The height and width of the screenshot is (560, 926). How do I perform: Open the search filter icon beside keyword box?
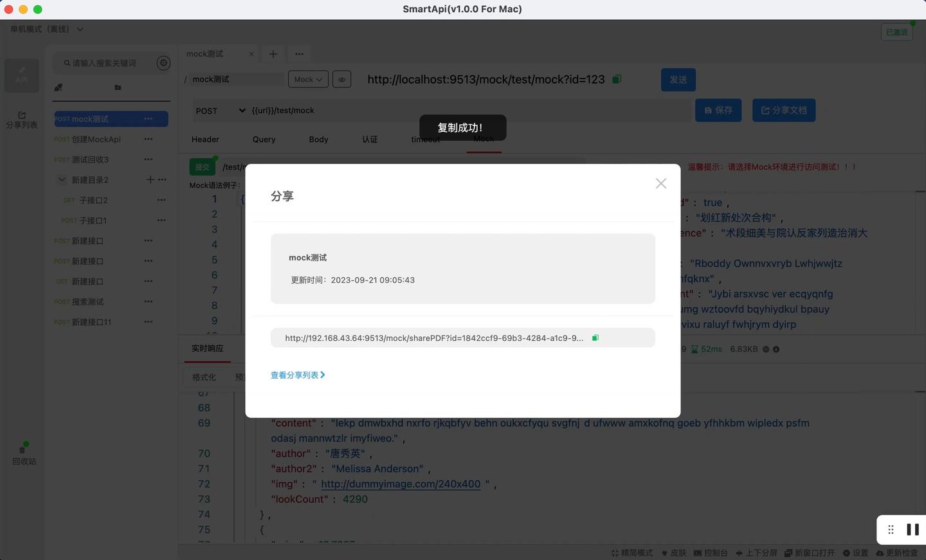point(163,62)
